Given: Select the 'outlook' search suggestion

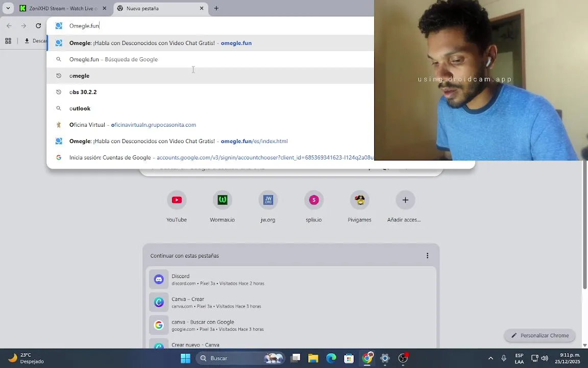Looking at the screenshot, I should pyautogui.click(x=210, y=108).
